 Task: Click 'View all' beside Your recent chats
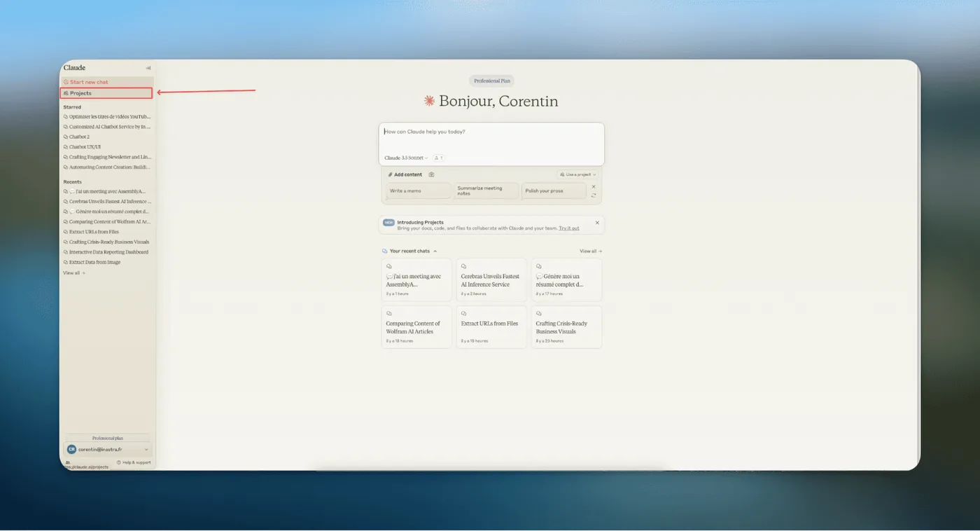[591, 251]
